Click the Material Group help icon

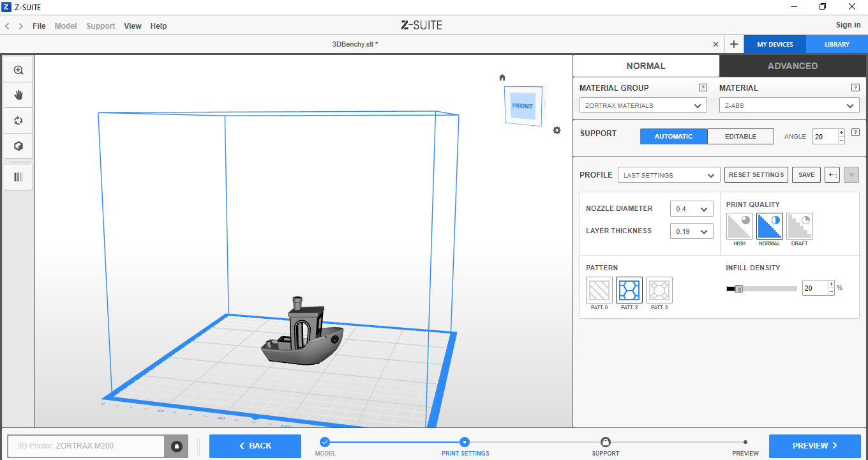(x=703, y=88)
